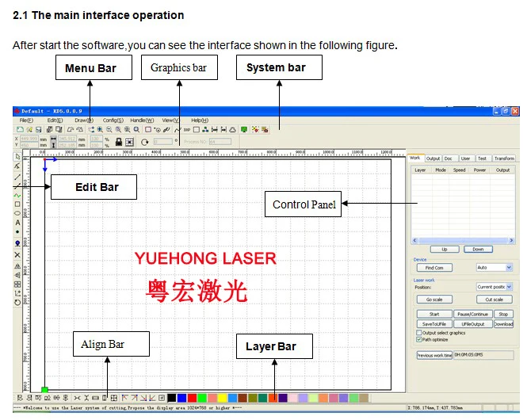The height and width of the screenshot is (420, 527).
Task: Click the Go scale button
Action: pos(434,300)
